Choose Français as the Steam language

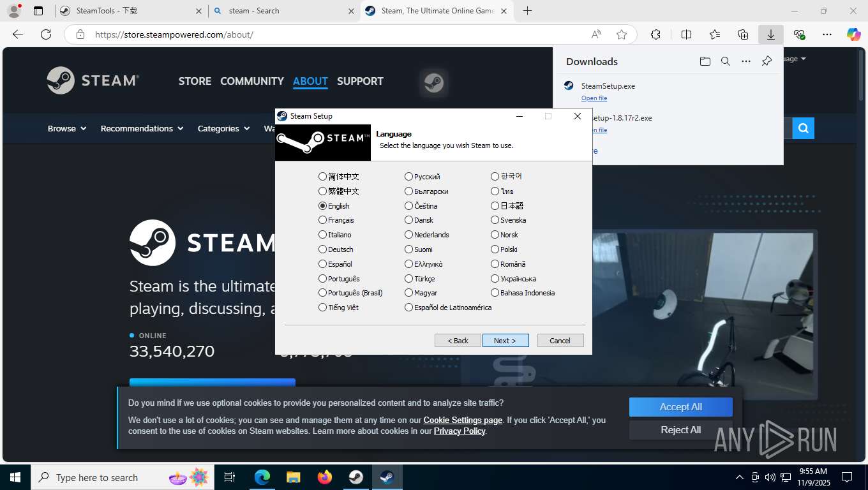coord(336,220)
